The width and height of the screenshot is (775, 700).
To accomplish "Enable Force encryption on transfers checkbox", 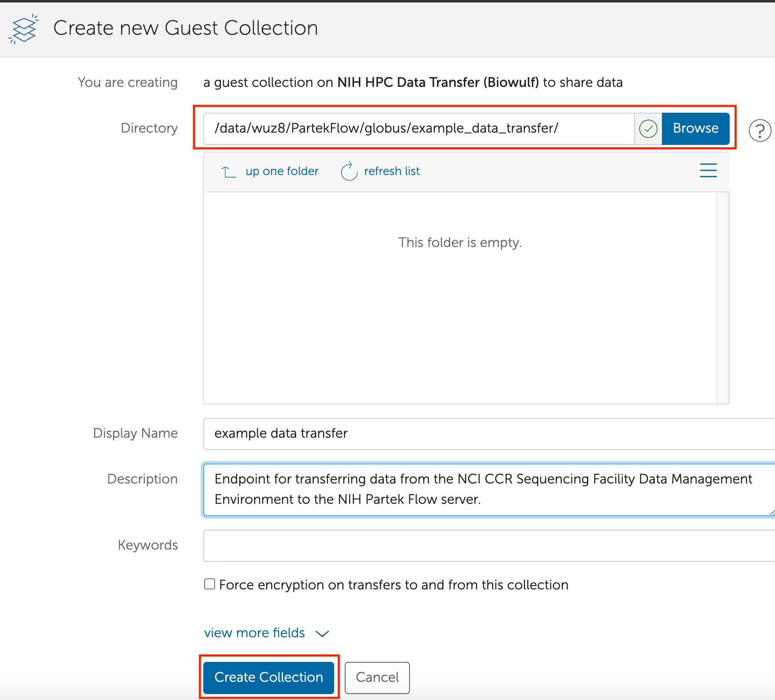I will [210, 584].
